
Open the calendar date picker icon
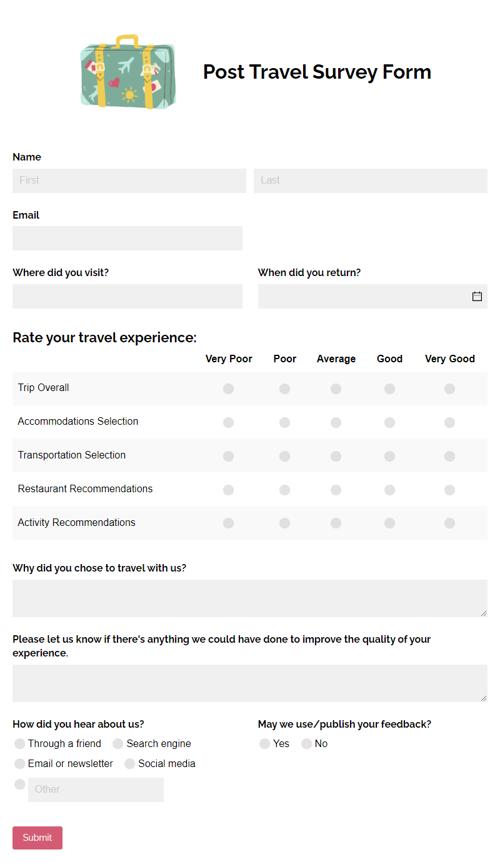477,296
